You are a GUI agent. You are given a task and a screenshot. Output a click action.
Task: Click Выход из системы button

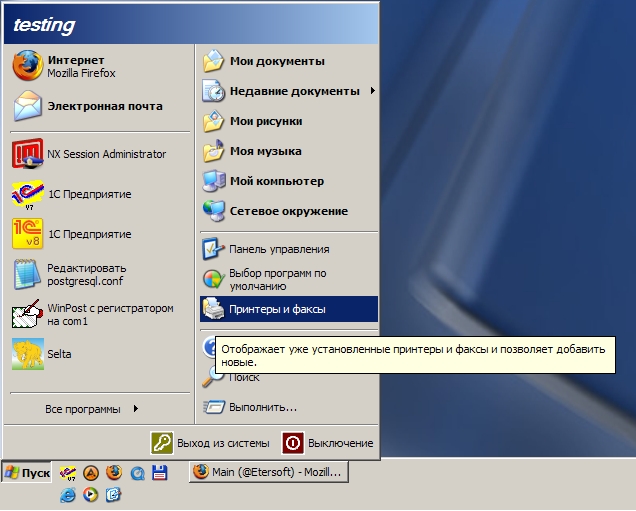click(211, 443)
